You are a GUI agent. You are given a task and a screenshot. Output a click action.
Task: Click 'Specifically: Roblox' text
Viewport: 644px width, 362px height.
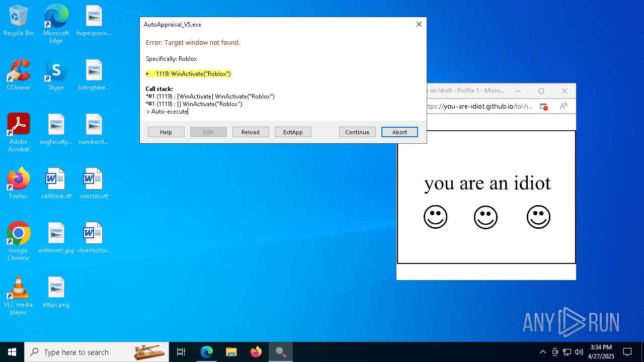[x=172, y=59]
